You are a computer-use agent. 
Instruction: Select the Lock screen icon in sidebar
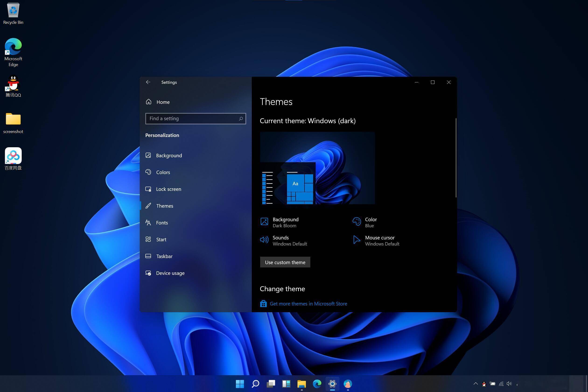point(148,189)
